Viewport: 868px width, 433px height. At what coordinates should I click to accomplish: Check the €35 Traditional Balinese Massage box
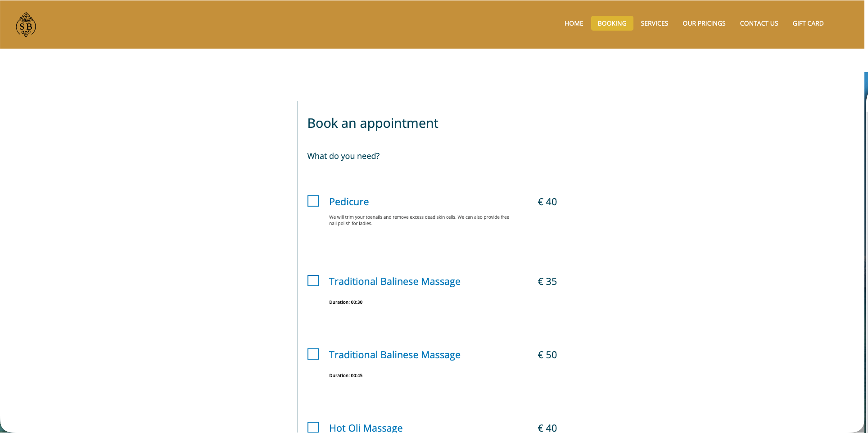click(x=313, y=281)
